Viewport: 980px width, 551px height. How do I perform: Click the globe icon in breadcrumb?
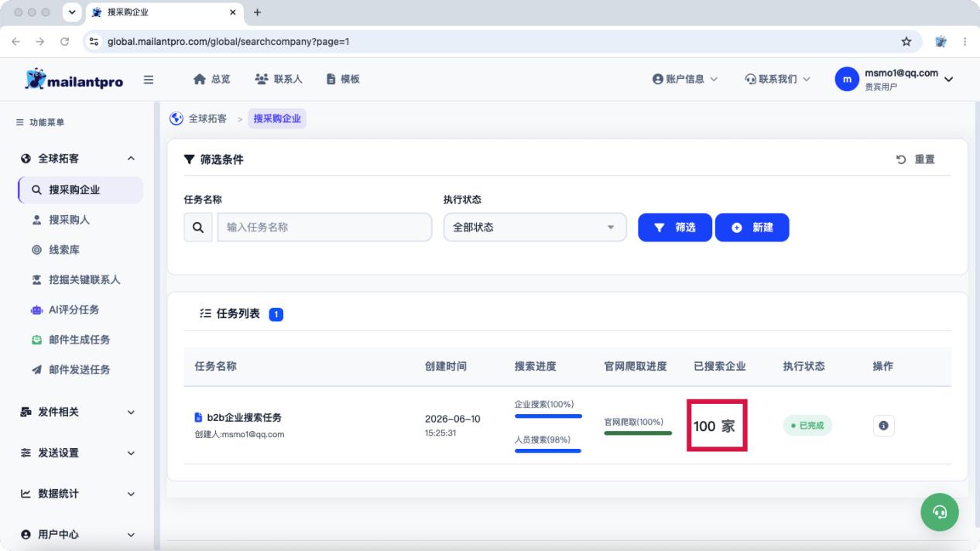pyautogui.click(x=176, y=118)
